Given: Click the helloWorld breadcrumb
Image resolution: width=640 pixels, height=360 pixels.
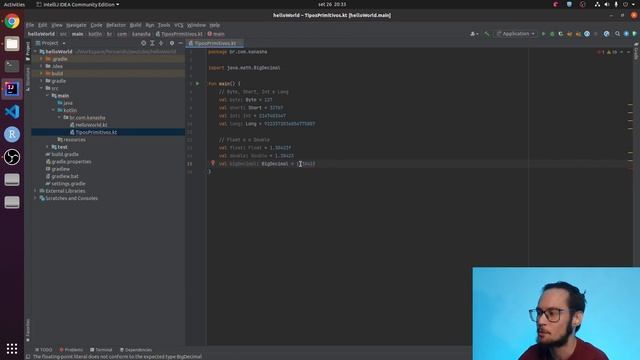Looking at the screenshot, I should pyautogui.click(x=41, y=34).
